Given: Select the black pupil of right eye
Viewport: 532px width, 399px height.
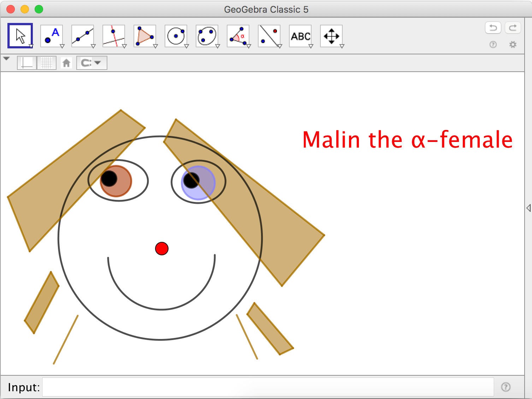Looking at the screenshot, I should [191, 180].
